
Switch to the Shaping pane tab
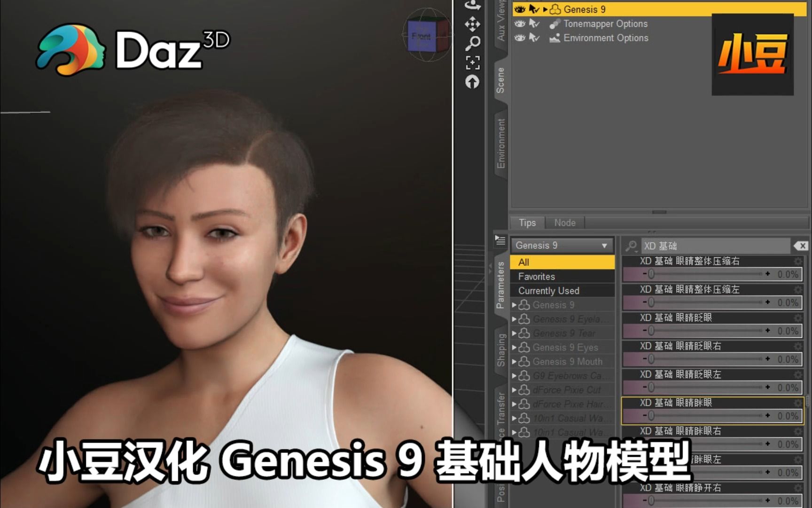(x=501, y=350)
